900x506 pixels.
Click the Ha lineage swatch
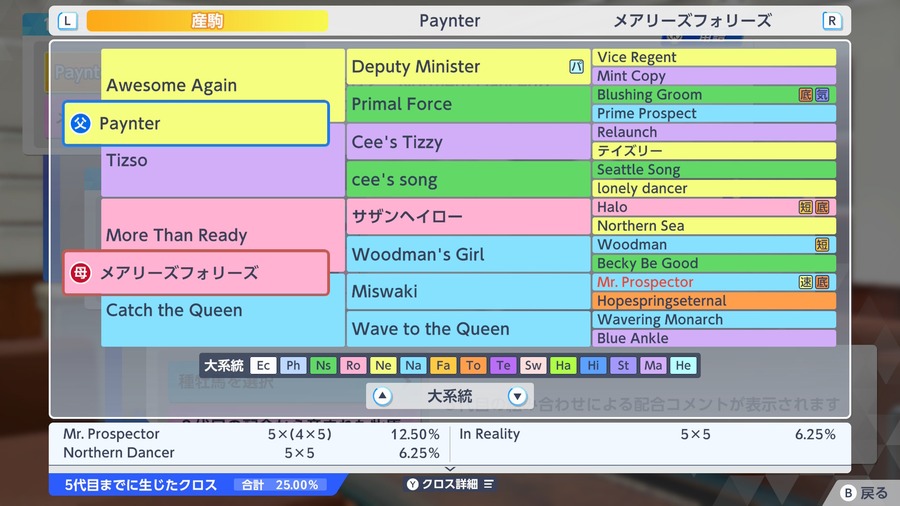click(563, 365)
